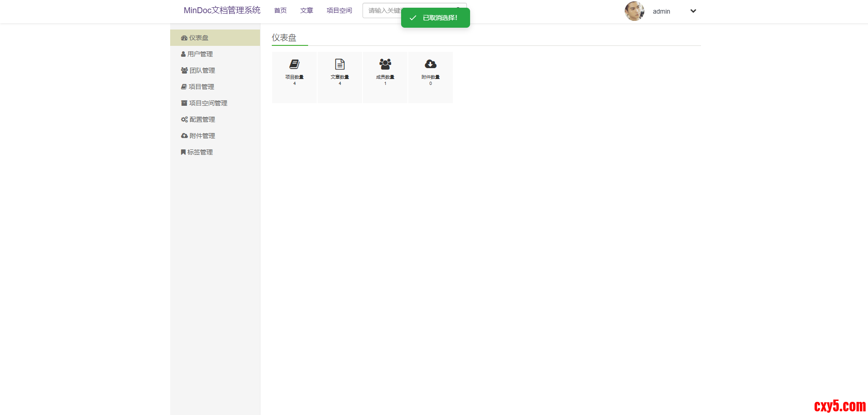Click the project count book icon

[294, 64]
